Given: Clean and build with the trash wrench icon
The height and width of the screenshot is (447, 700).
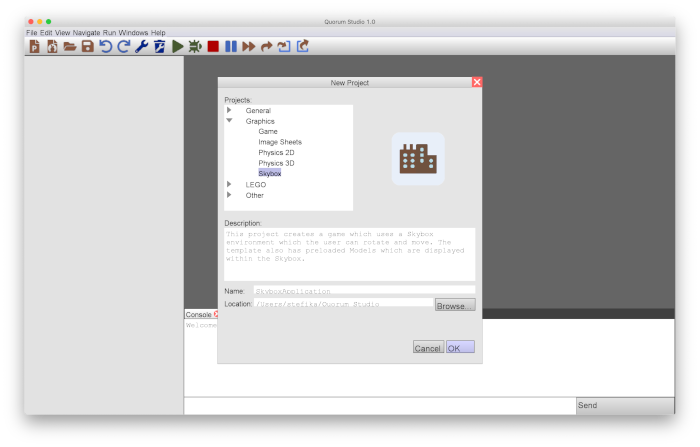Looking at the screenshot, I should (x=159, y=46).
